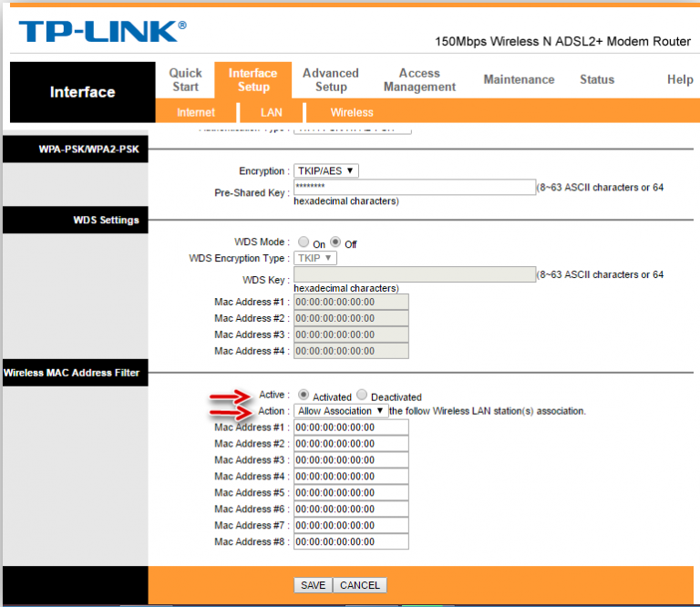Image resolution: width=700 pixels, height=607 pixels.
Task: Click filter Mac Address #4 field
Action: [x=351, y=477]
